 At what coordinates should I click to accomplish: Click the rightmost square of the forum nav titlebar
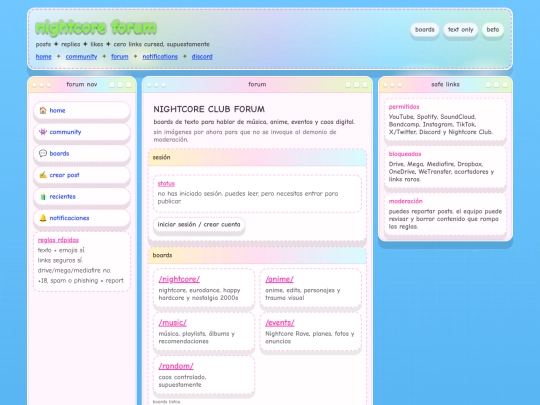pos(128,85)
